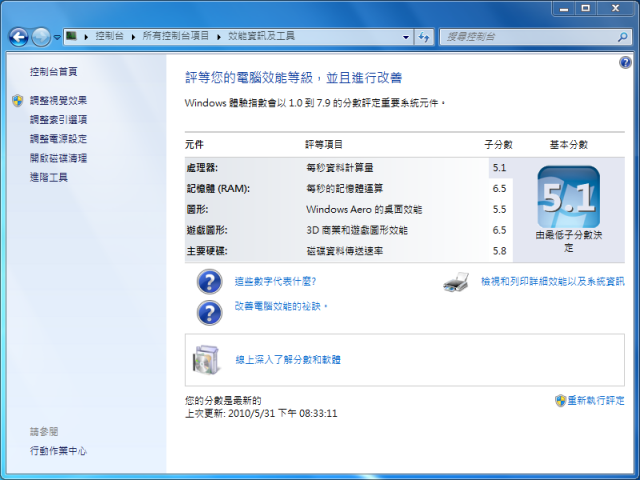Click the question icon beside 改善電腦效能的祕訣
640x480 pixels.
pos(209,313)
